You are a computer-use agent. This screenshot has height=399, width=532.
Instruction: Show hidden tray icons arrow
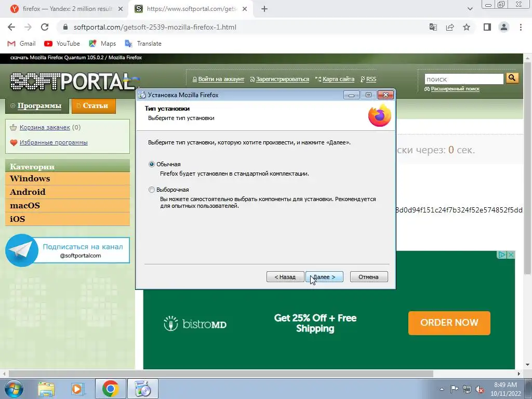[x=442, y=389]
